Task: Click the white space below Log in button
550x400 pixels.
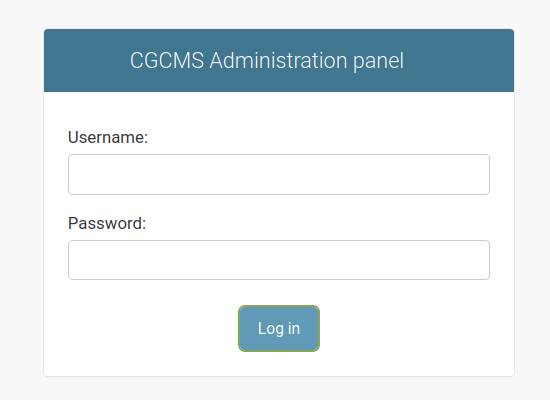Action: click(x=279, y=364)
